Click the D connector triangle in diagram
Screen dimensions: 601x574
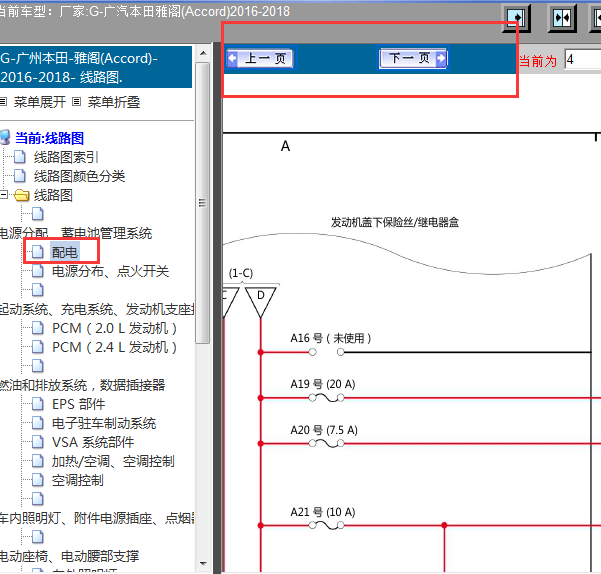[261, 301]
